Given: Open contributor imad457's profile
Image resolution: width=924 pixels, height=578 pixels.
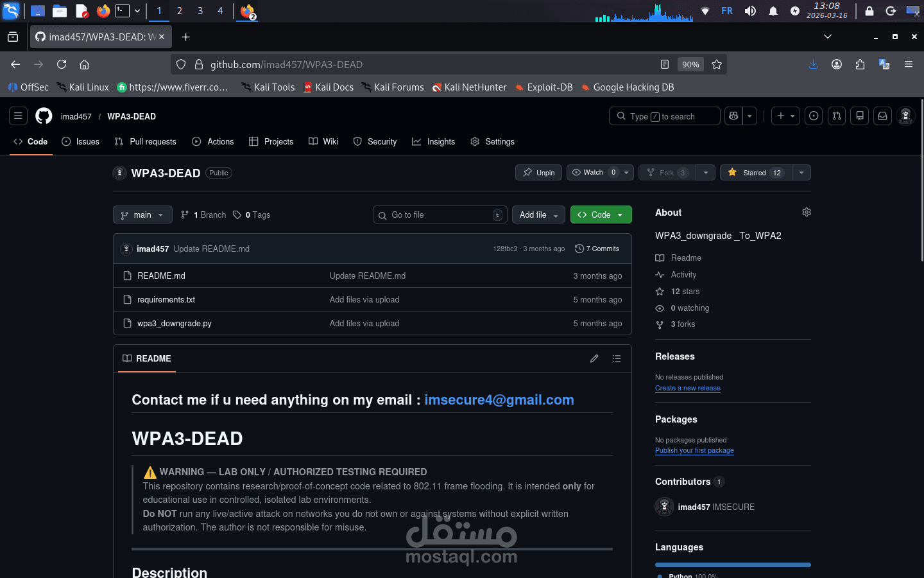Looking at the screenshot, I should point(694,507).
